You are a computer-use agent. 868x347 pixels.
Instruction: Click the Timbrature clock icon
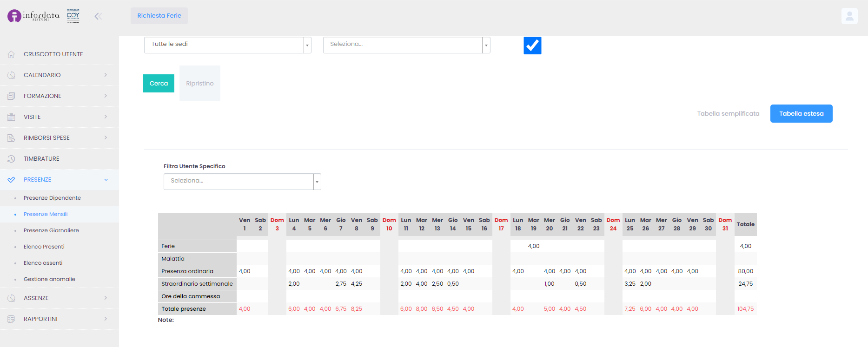coord(11,159)
